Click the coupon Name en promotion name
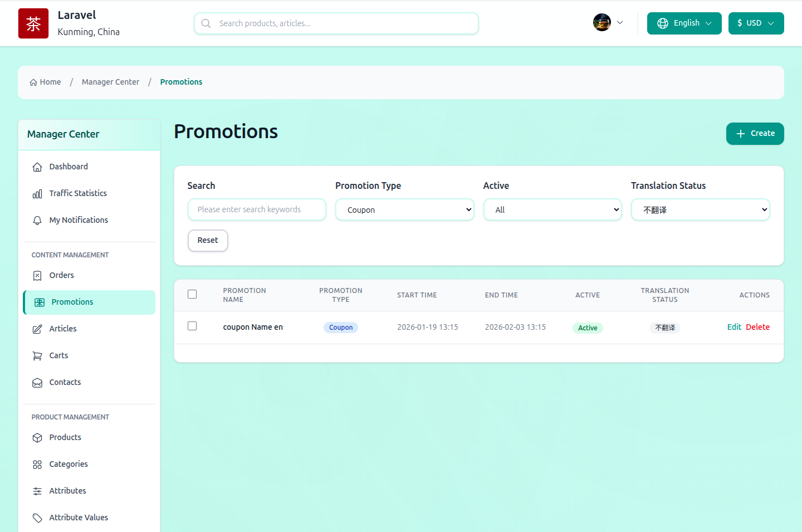This screenshot has width=802, height=532. coord(253,327)
